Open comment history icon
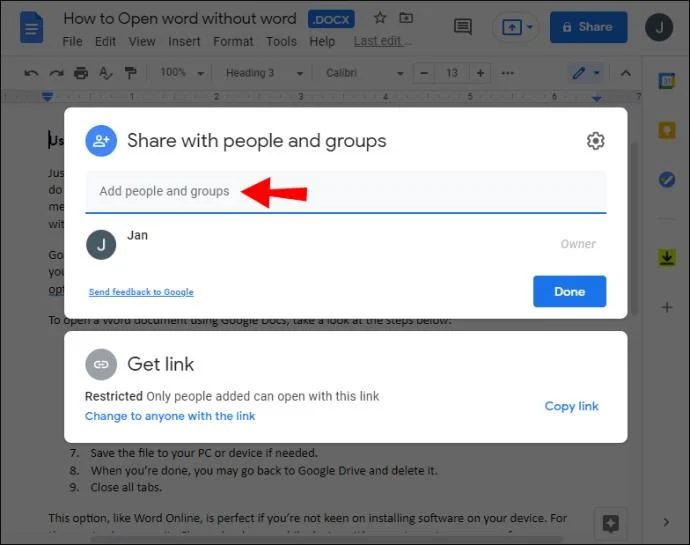690x545 pixels. [x=462, y=27]
